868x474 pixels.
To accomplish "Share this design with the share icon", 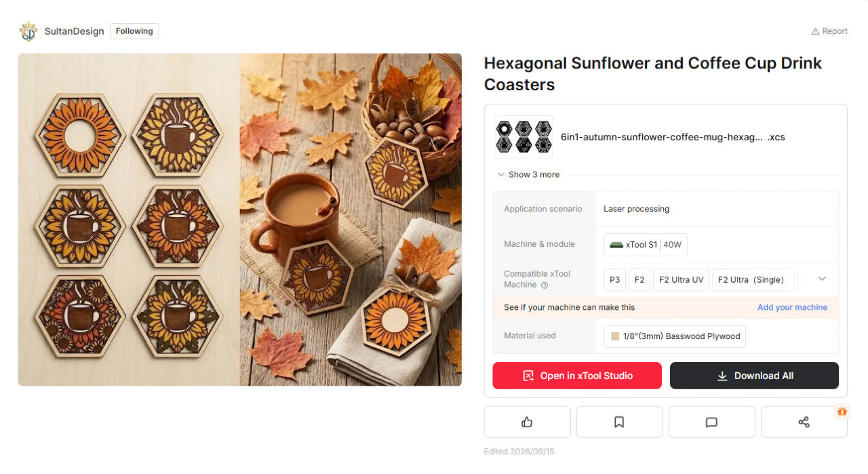I will pos(804,422).
